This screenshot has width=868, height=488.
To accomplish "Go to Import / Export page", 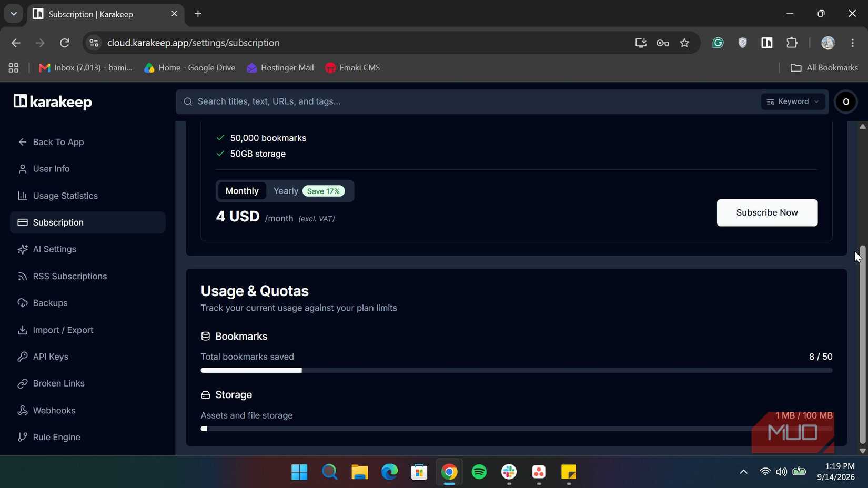I will pos(88,330).
